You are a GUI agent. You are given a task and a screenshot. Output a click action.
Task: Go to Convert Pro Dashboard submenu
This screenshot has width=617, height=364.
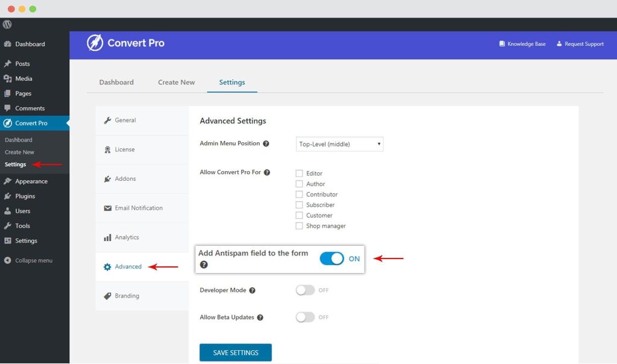point(19,140)
